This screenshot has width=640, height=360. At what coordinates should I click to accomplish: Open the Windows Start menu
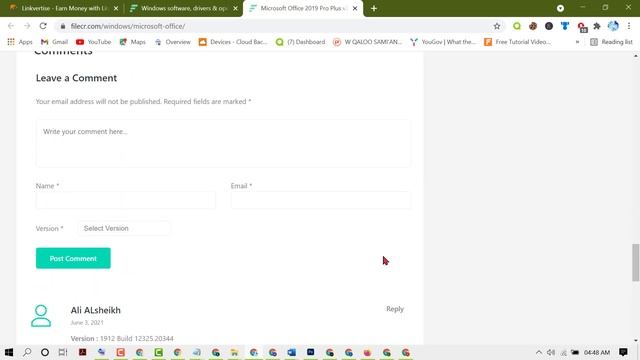pyautogui.click(x=9, y=352)
